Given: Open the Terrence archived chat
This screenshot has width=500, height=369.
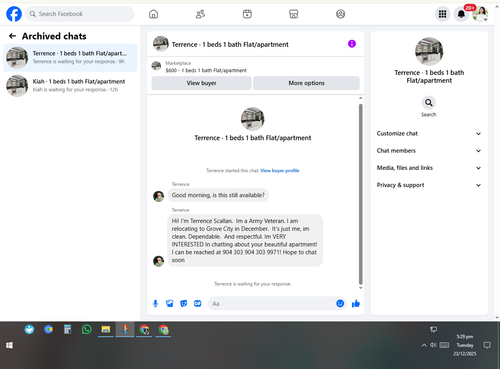Looking at the screenshot, I should pyautogui.click(x=70, y=57).
